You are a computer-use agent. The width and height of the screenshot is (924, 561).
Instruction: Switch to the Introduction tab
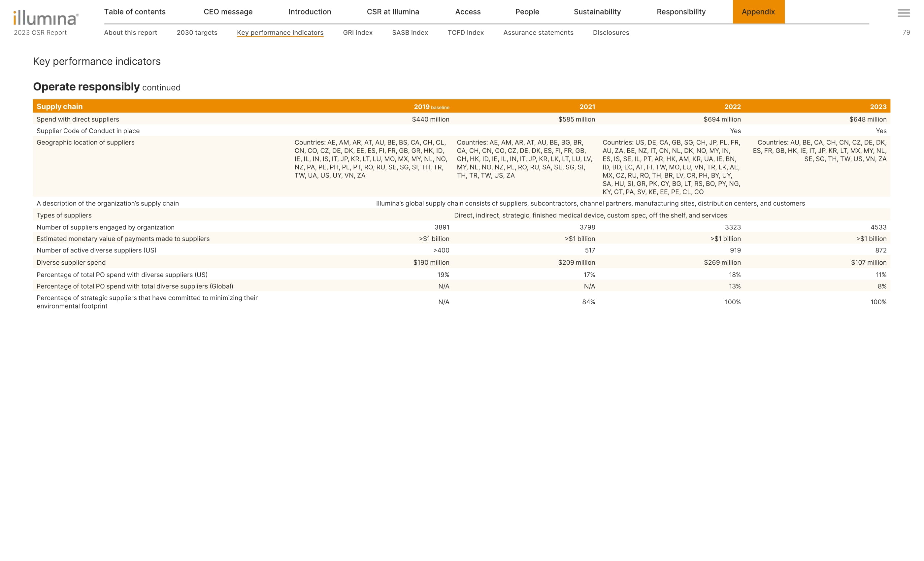[310, 12]
